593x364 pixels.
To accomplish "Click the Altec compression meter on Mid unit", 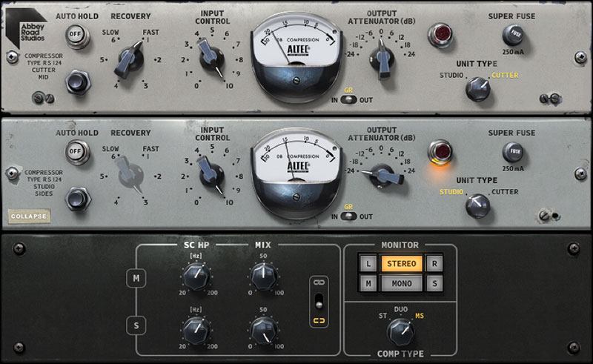I will coord(296,56).
